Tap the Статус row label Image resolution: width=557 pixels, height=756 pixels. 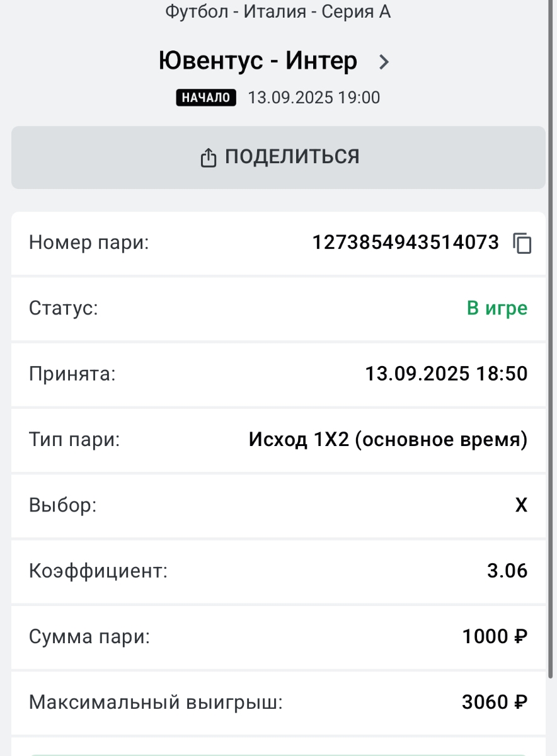pos(64,308)
